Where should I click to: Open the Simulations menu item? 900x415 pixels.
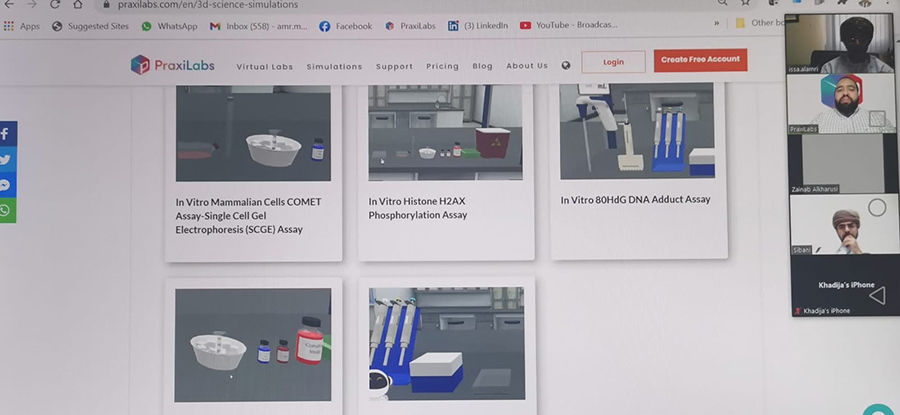pos(334,67)
